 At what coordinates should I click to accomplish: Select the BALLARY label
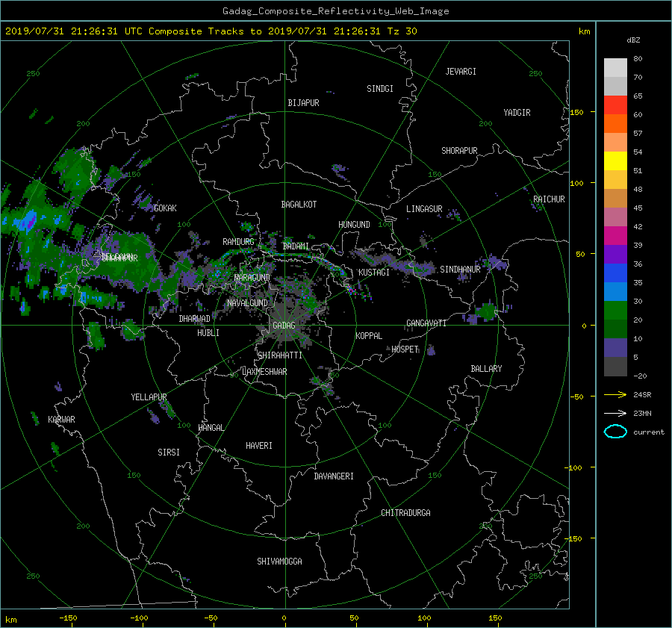coord(486,369)
